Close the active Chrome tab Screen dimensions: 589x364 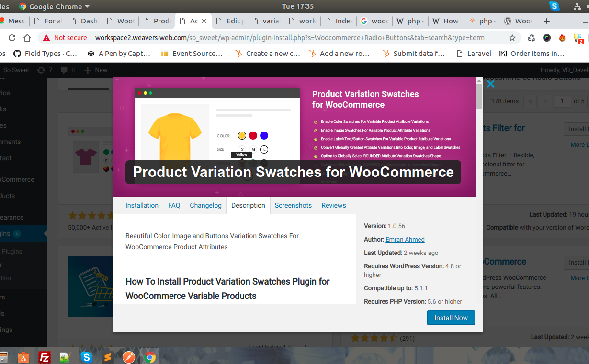coord(204,21)
